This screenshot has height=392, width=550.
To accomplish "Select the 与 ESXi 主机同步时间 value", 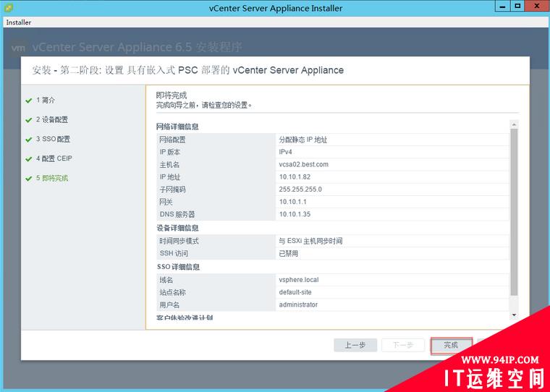I will (310, 242).
